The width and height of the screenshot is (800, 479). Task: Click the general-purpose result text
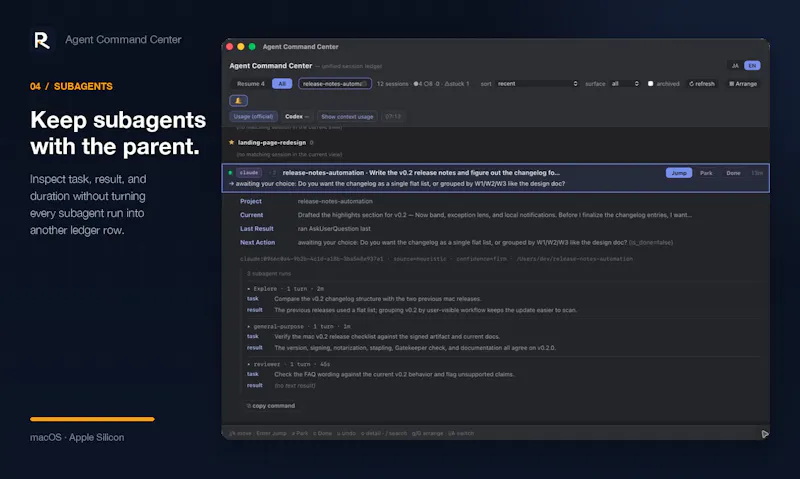pos(415,348)
